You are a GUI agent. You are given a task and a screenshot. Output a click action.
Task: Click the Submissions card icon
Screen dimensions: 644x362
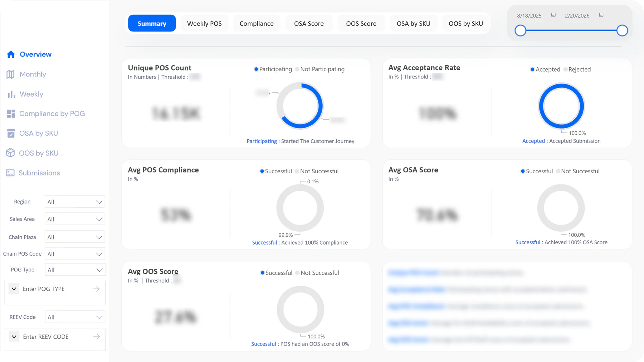coord(10,173)
